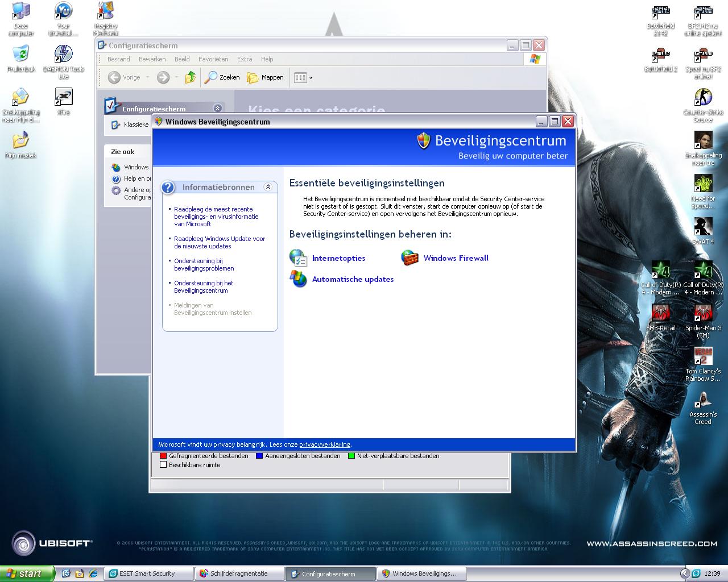This screenshot has height=582, width=728.
Task: Open Bewerken menu in Configuratiescherm
Action: tap(152, 59)
